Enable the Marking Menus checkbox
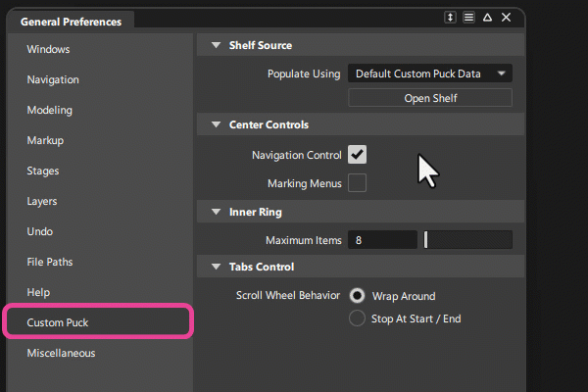Image resolution: width=588 pixels, height=392 pixels. pyautogui.click(x=357, y=183)
